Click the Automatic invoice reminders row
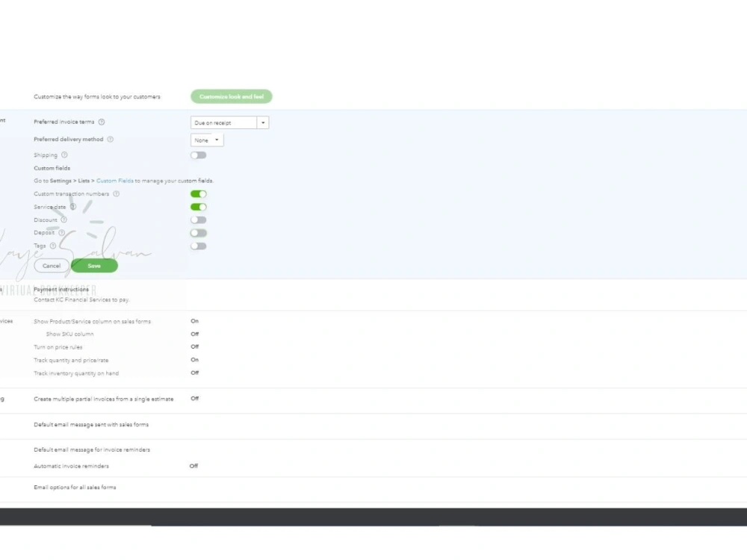Screen dimensions: 747x560 (72, 466)
